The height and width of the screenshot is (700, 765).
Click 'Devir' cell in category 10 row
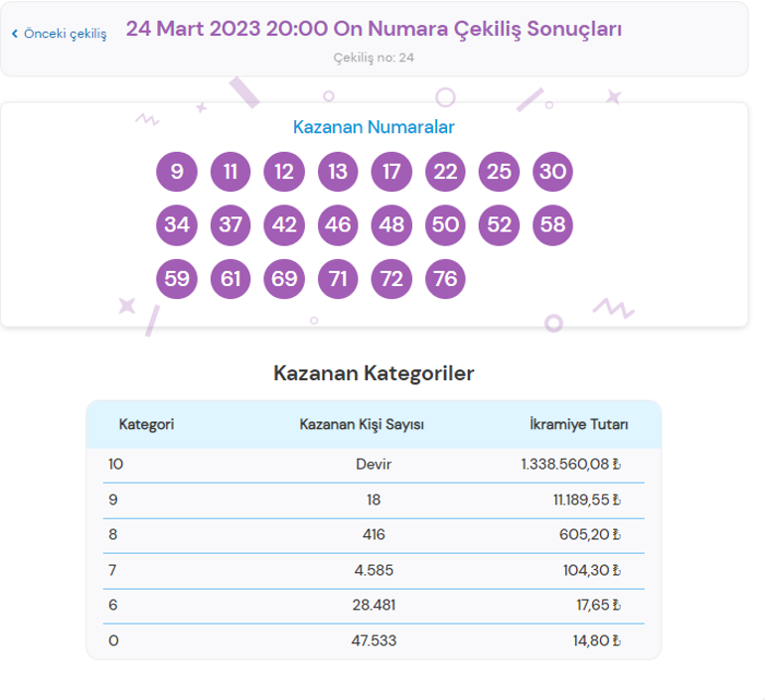click(x=374, y=464)
